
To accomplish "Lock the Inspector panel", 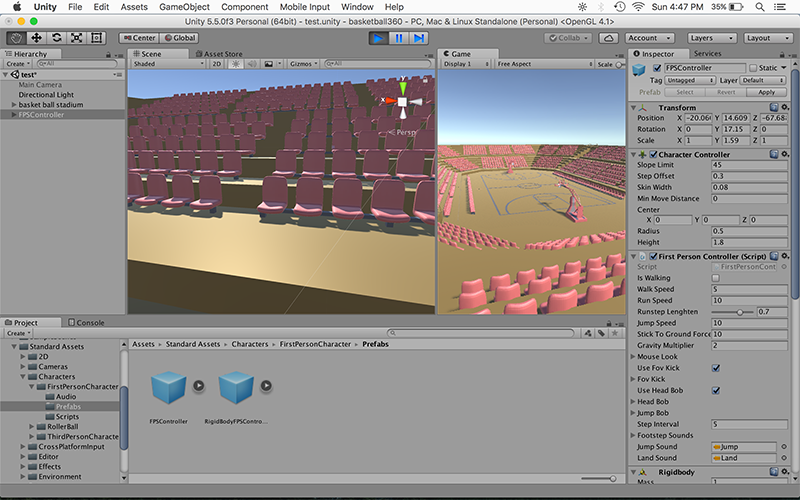I will tap(782, 54).
